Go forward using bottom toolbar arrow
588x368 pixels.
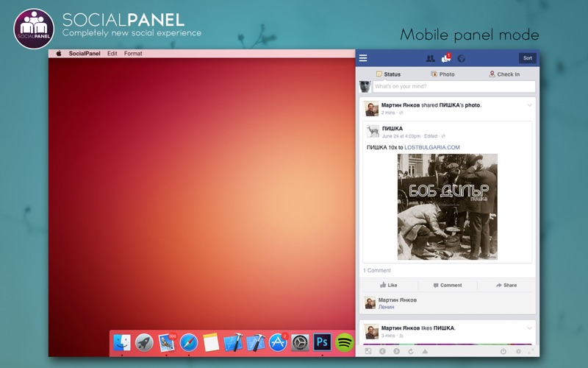[x=396, y=352]
